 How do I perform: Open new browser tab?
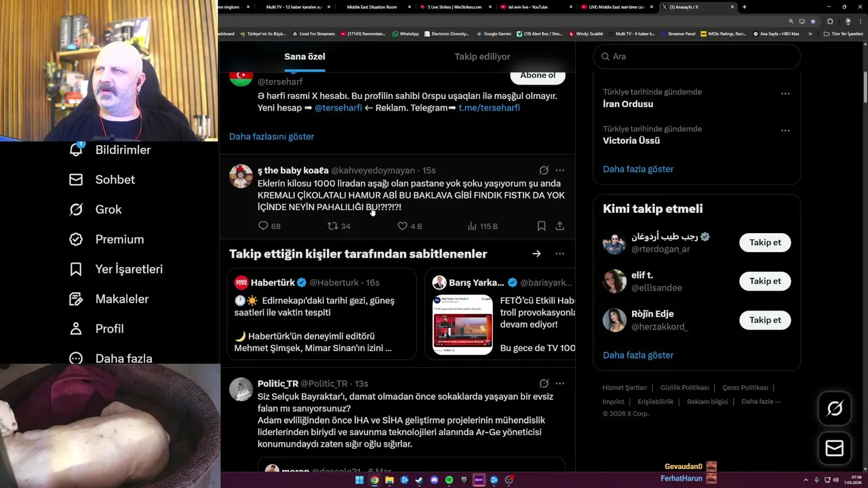point(745,7)
